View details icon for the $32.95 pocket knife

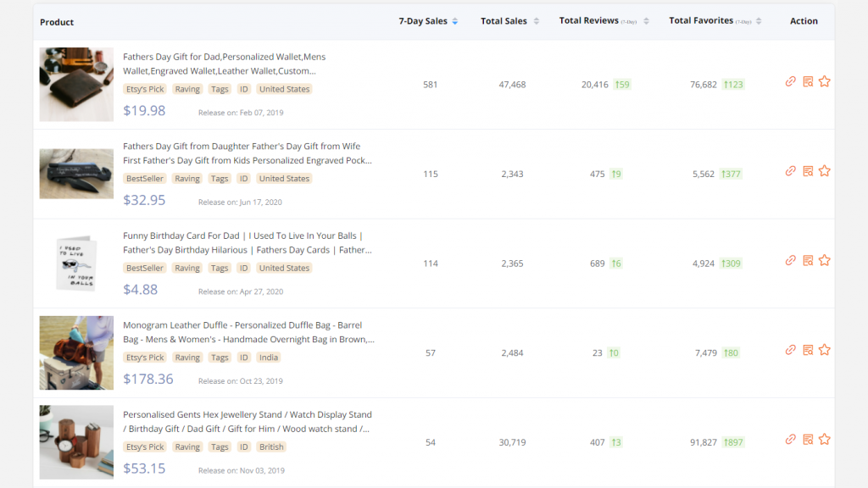(808, 171)
